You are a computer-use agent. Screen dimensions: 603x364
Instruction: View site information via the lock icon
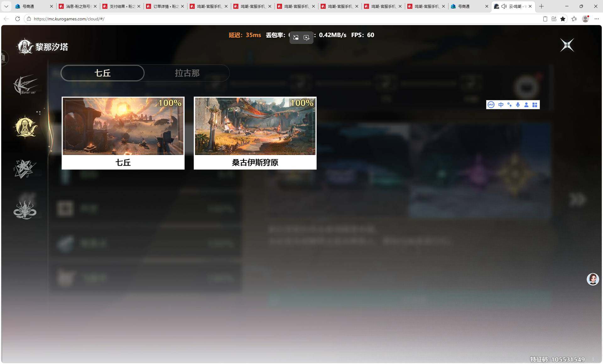pyautogui.click(x=29, y=19)
